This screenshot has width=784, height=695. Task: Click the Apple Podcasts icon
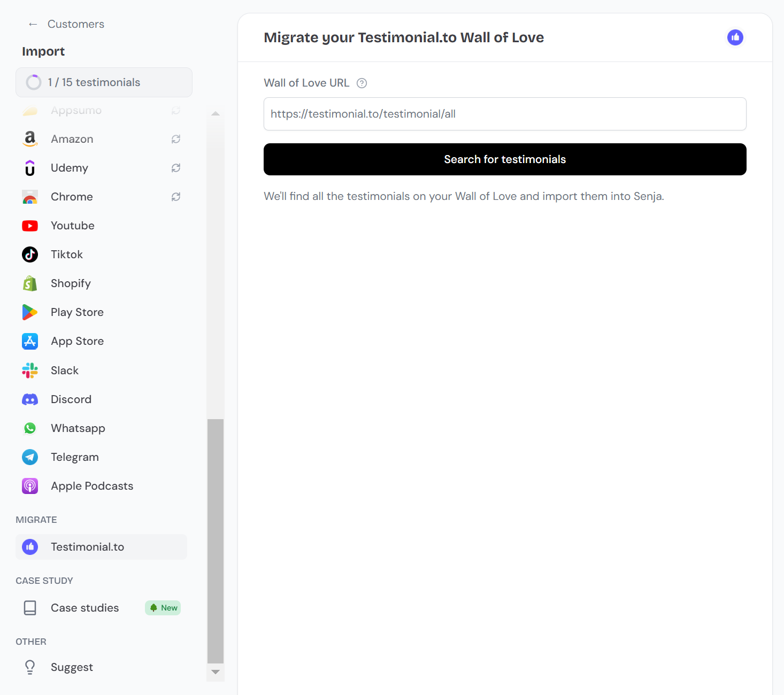point(30,486)
